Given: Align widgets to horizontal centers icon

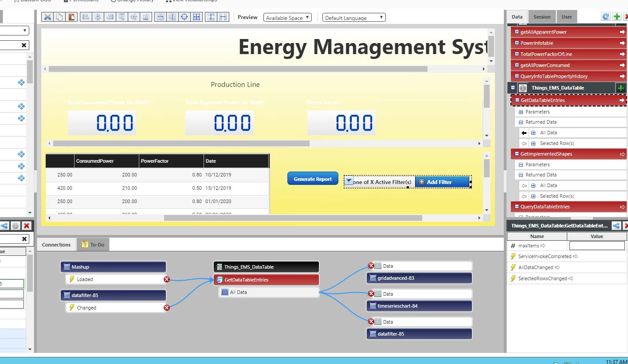Looking at the screenshot, I should point(98,17).
